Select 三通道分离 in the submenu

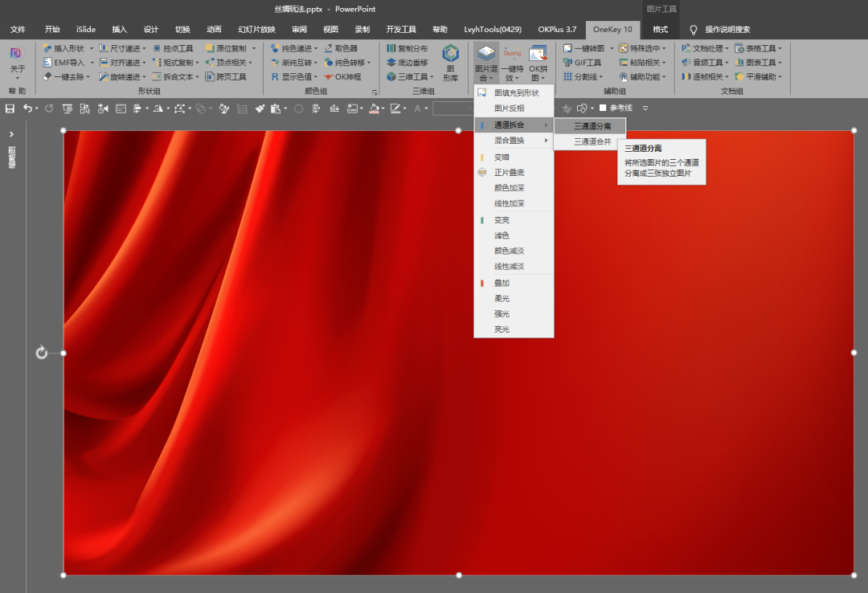(590, 125)
